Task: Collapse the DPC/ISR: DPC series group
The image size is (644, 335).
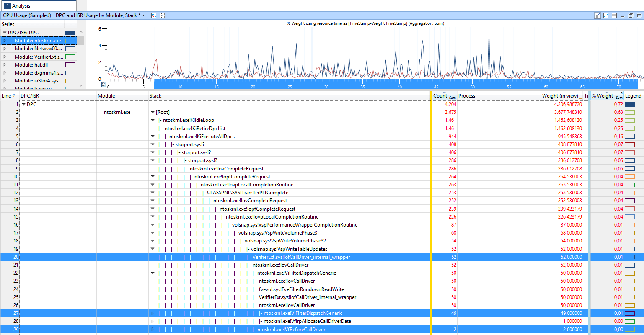Action: tap(5, 33)
